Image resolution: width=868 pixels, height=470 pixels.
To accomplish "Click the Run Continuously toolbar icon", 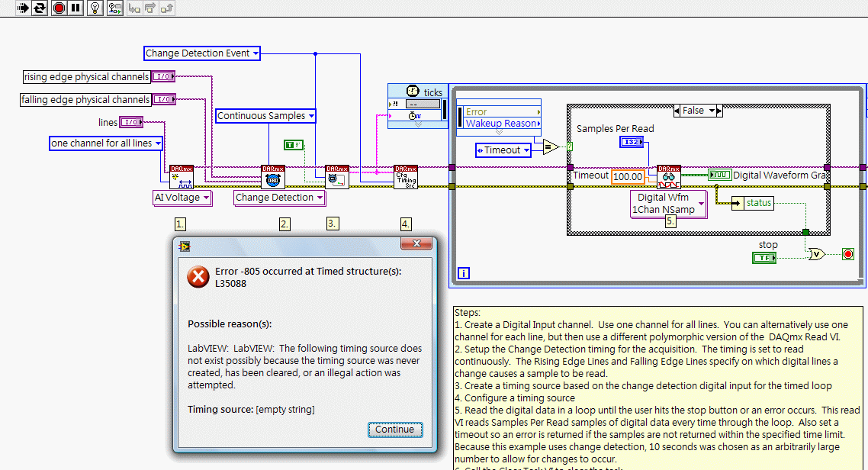I will tap(40, 8).
